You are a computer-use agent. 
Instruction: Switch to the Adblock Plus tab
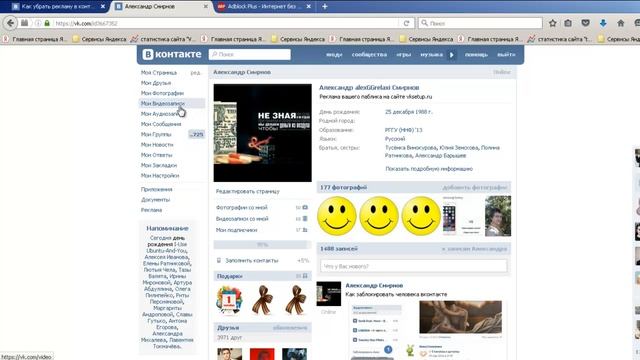[x=265, y=7]
